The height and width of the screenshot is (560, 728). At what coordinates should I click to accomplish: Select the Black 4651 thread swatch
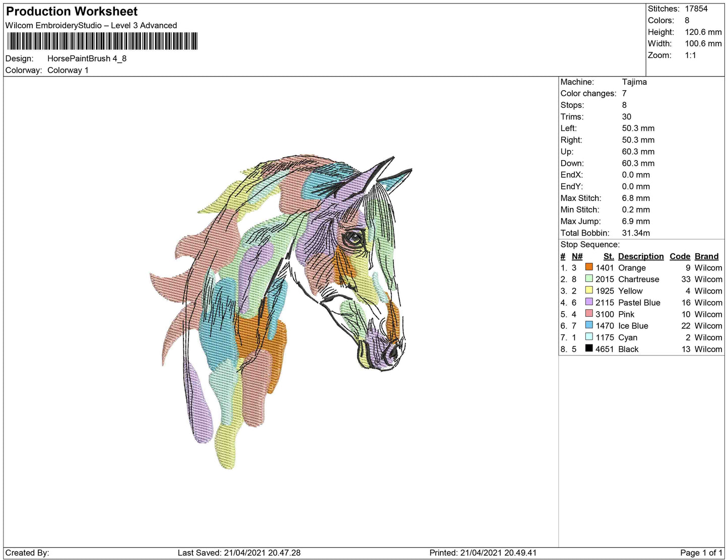588,348
